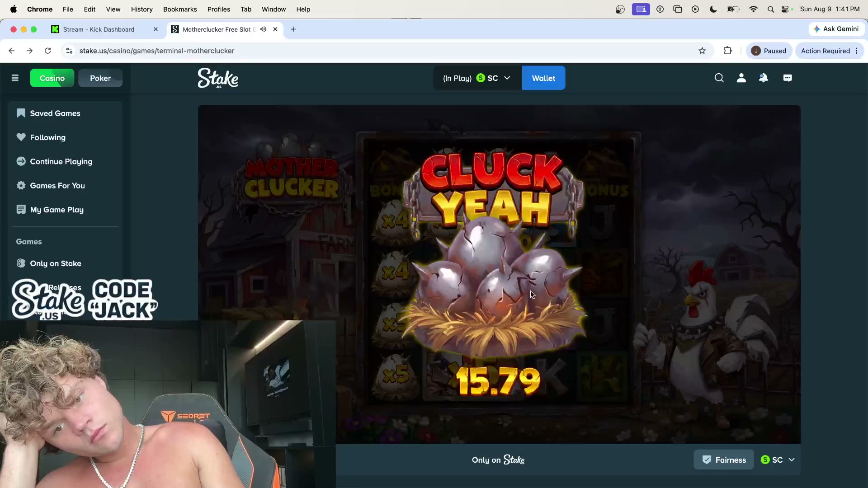Select the Motherclucker Free Slot tab
Viewport: 868px width, 488px height.
click(219, 29)
